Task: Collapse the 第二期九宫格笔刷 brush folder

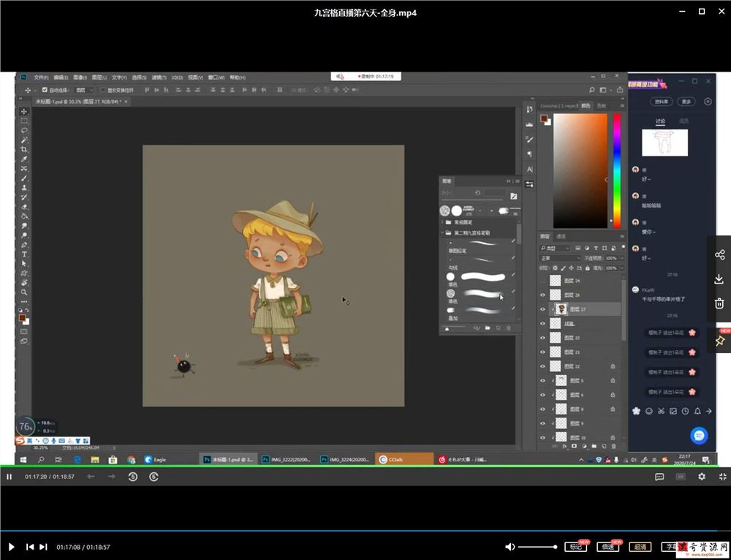Action: 442,232
